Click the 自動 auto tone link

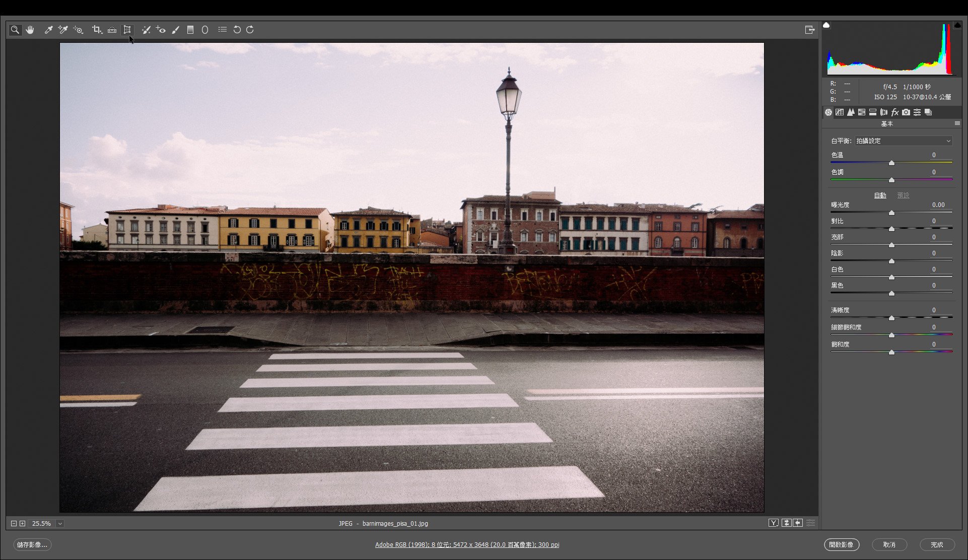coord(880,195)
